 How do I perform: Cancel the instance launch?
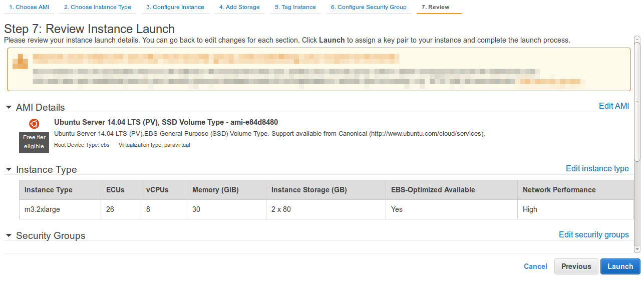click(x=535, y=266)
